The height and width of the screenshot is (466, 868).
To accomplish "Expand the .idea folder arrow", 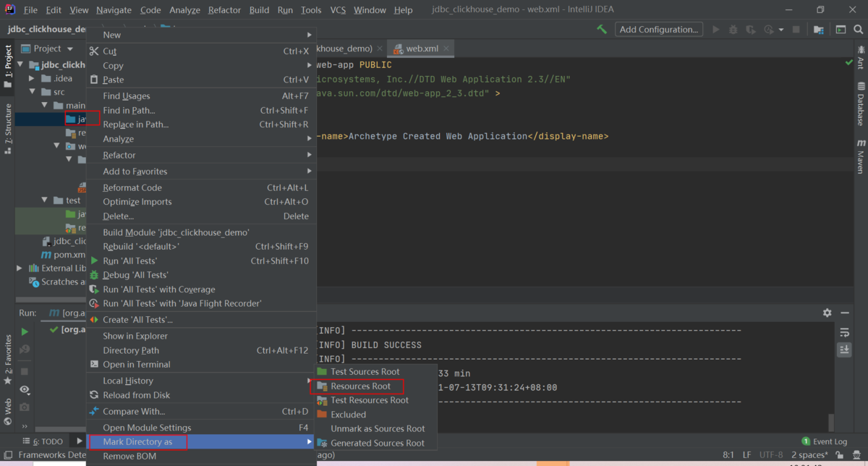I will pyautogui.click(x=33, y=78).
